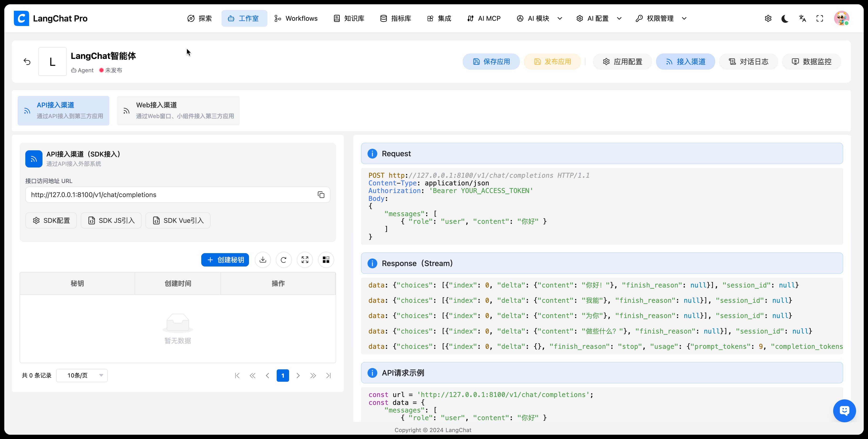Viewport: 868px width, 439px height.
Task: Go to previous page arrow
Action: pyautogui.click(x=268, y=375)
